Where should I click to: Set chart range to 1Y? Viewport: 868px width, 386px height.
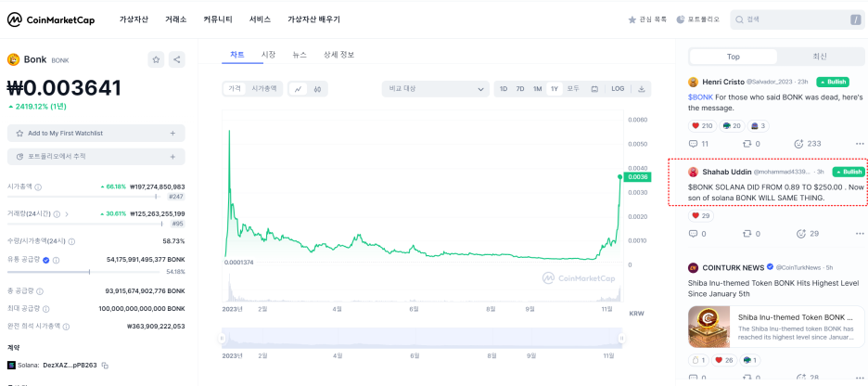[x=555, y=88]
